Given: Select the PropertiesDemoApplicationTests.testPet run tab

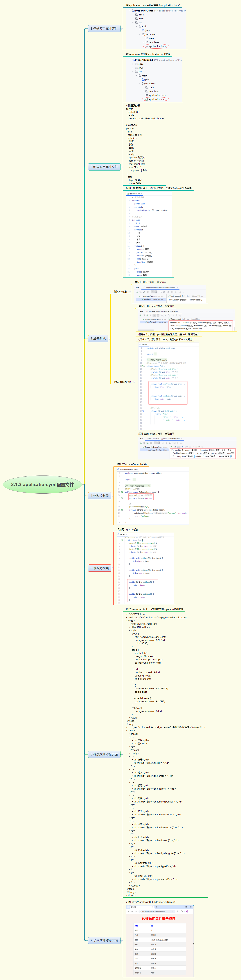Looking at the screenshot, I should (161, 288).
